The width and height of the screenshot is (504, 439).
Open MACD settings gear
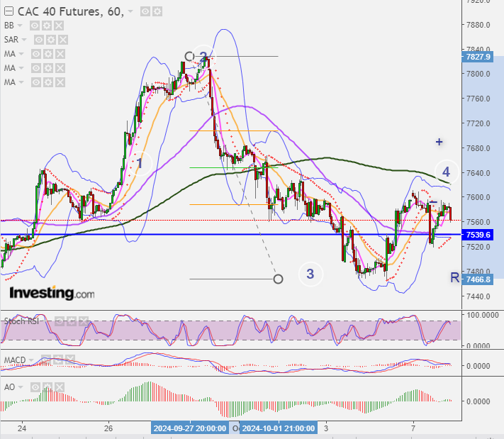tap(58, 360)
